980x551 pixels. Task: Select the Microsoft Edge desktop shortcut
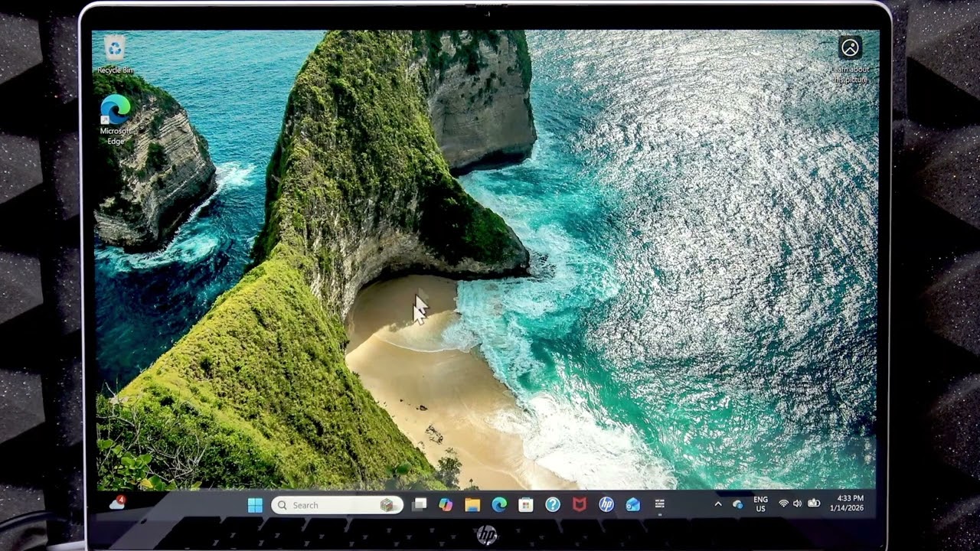coord(116,119)
